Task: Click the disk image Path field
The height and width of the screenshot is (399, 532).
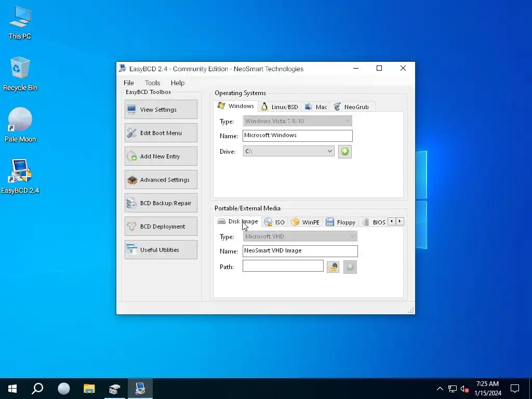Action: click(283, 265)
